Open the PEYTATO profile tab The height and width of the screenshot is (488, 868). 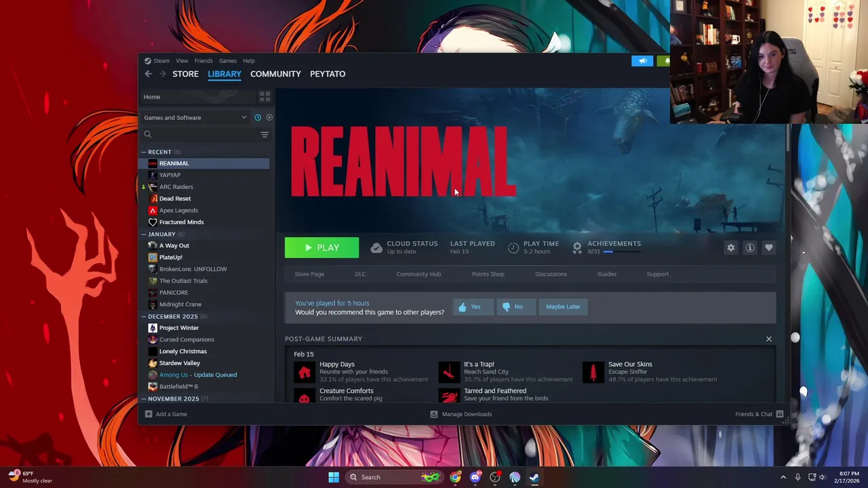tap(328, 74)
